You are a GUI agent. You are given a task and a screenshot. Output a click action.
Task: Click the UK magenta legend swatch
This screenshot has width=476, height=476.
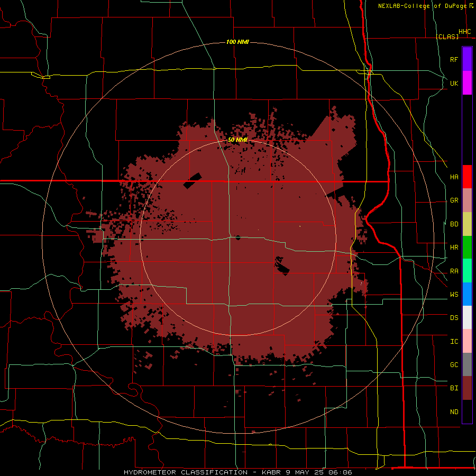point(467,83)
